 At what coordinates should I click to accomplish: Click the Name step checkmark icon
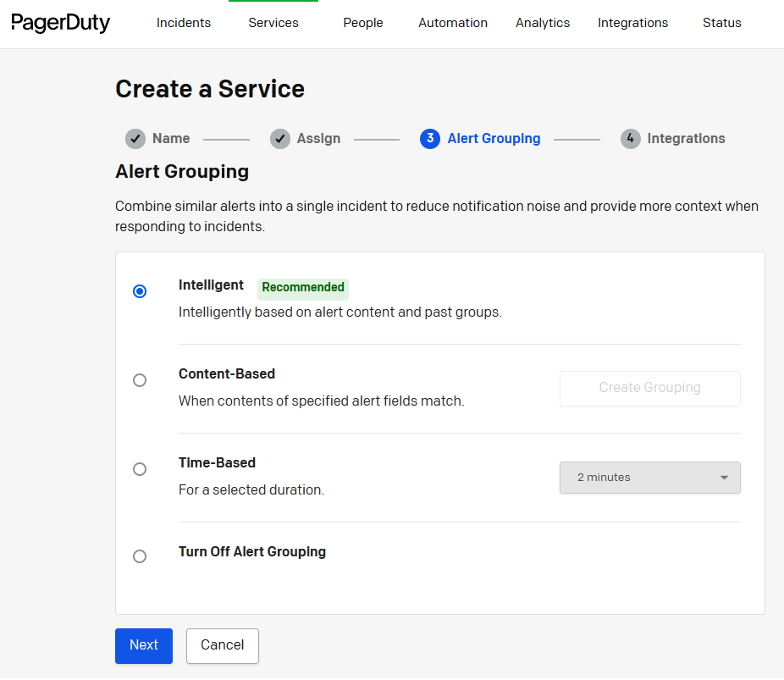[135, 139]
